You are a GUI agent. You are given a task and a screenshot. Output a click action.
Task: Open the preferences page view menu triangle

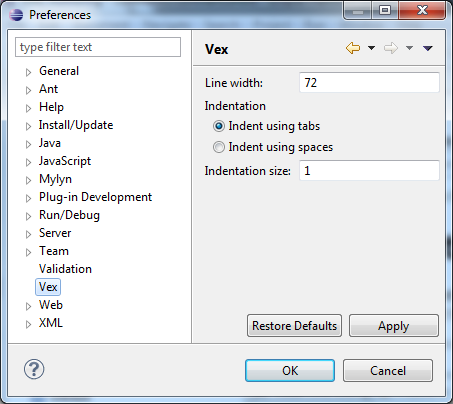(428, 48)
